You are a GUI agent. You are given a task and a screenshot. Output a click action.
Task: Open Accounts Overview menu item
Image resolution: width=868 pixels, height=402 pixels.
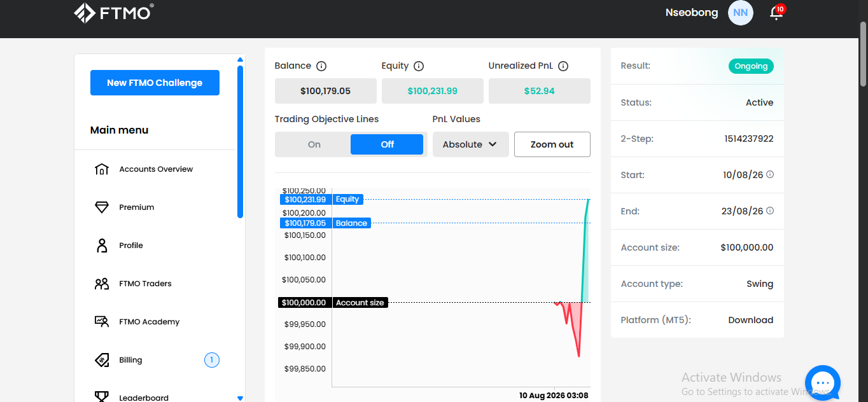[156, 169]
